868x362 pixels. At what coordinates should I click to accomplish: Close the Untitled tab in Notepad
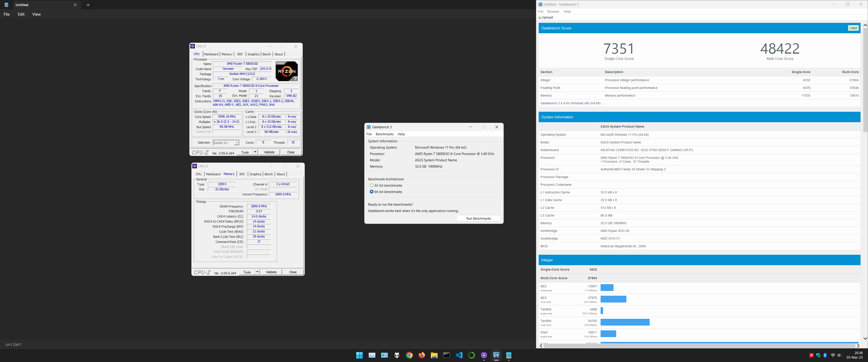click(x=75, y=5)
